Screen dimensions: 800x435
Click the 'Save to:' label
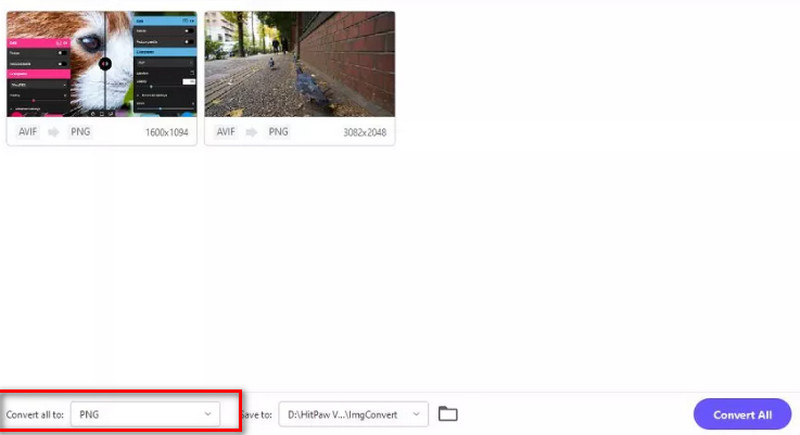(256, 414)
